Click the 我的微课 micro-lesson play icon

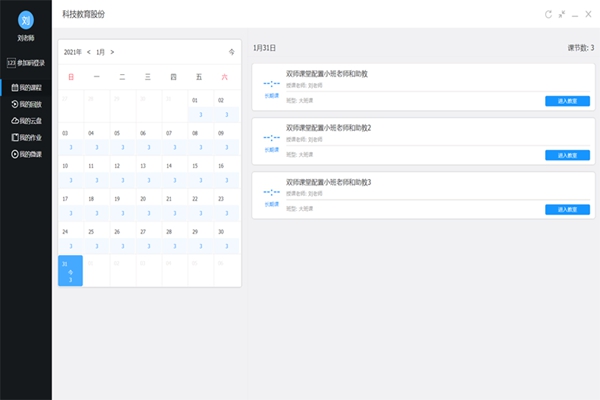tap(14, 154)
